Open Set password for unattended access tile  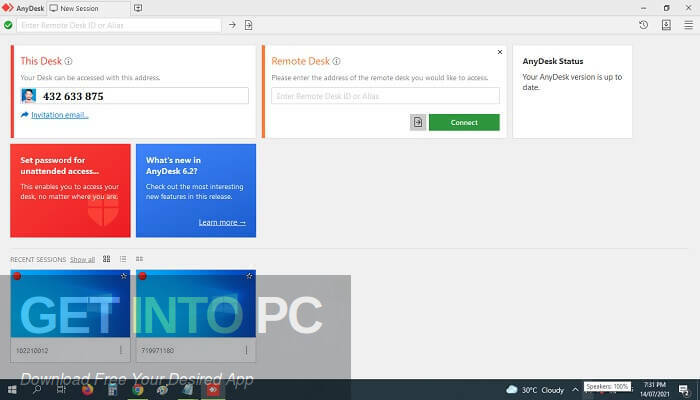pyautogui.click(x=71, y=190)
